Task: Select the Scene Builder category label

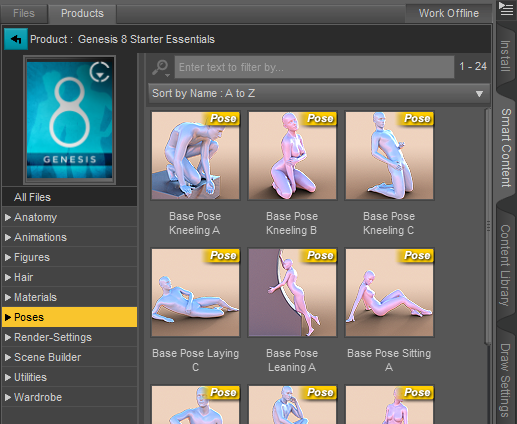Action: click(x=47, y=357)
